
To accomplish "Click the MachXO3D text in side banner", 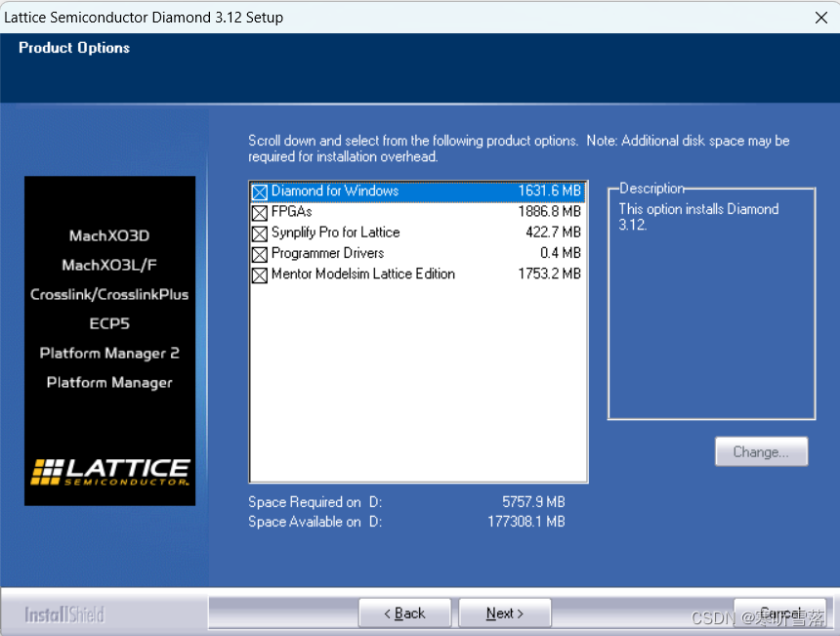I will (x=109, y=235).
